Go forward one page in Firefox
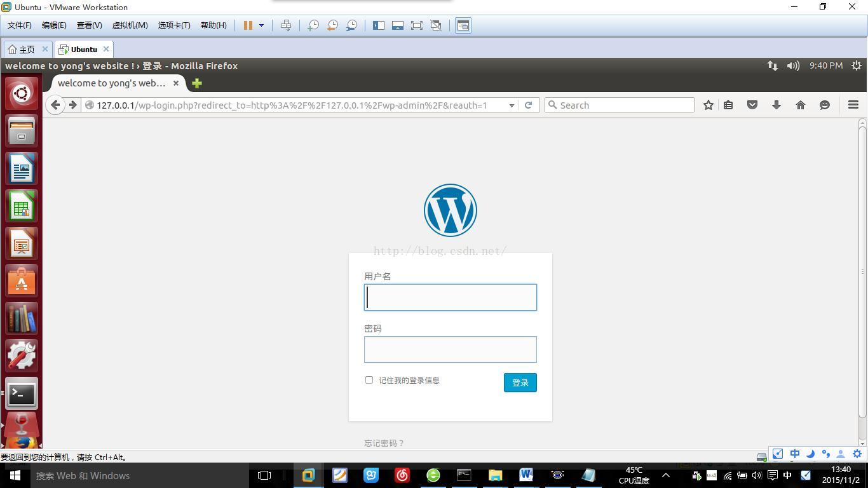This screenshot has width=868, height=488. coord(72,105)
